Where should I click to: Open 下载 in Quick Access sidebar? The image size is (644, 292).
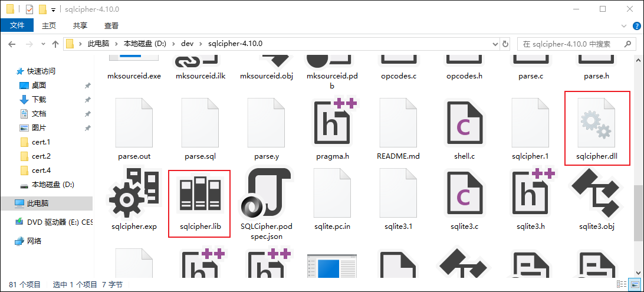point(39,100)
